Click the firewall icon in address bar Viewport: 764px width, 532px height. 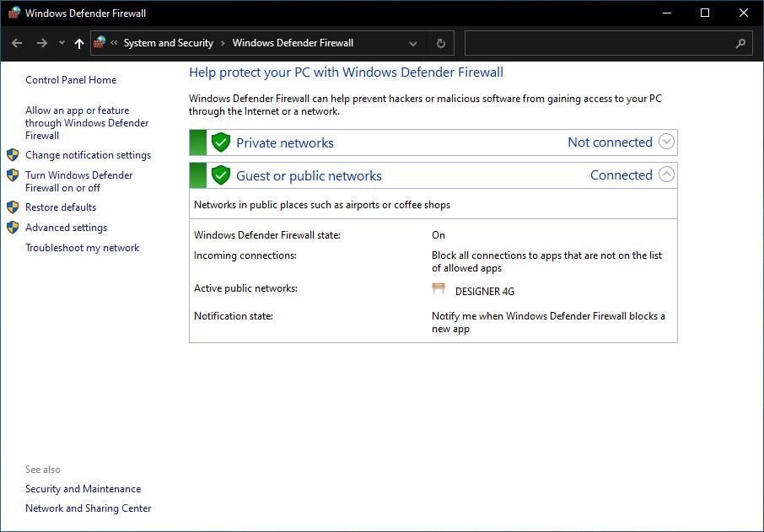point(100,42)
